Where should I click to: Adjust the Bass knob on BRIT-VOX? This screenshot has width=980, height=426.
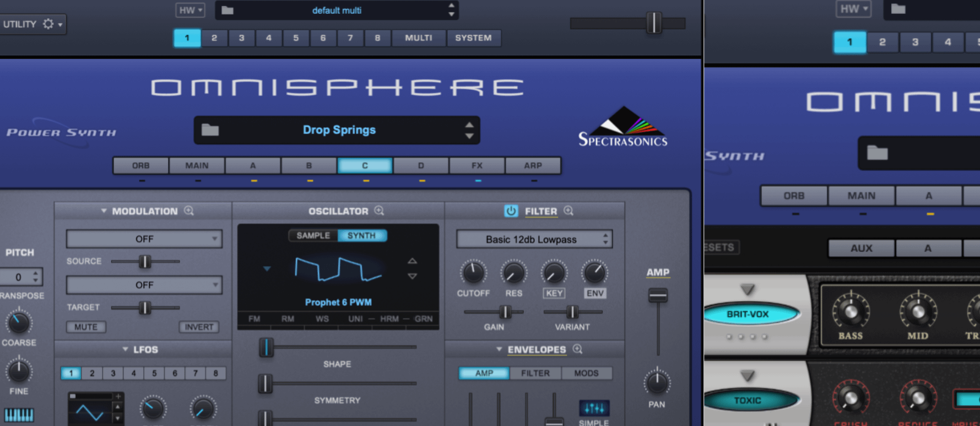click(851, 311)
